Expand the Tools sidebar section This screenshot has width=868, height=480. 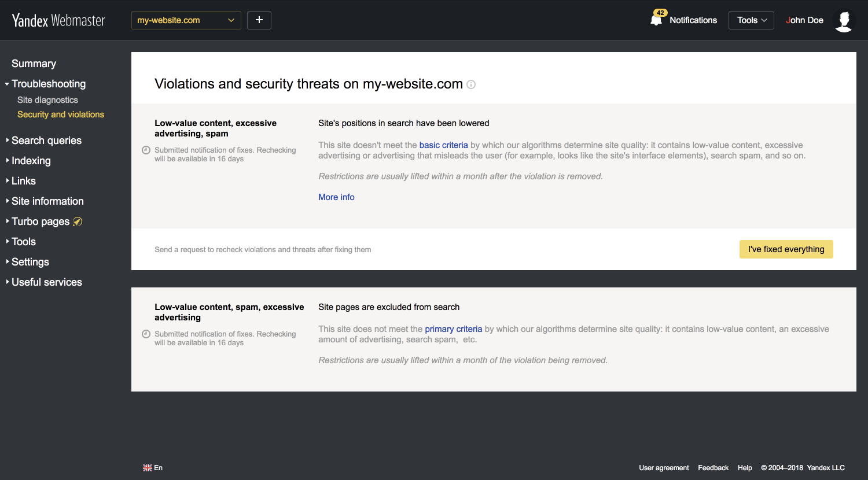pyautogui.click(x=24, y=242)
